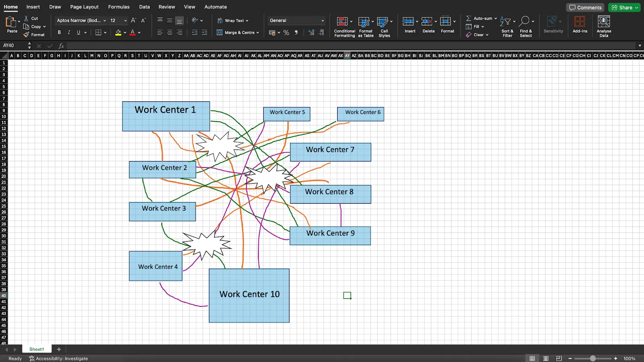Open Sort & Filter menu
644x362 pixels.
coord(507,27)
